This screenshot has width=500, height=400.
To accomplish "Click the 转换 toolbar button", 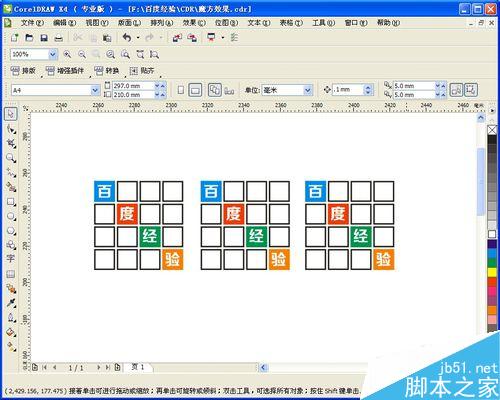I will pyautogui.click(x=107, y=71).
